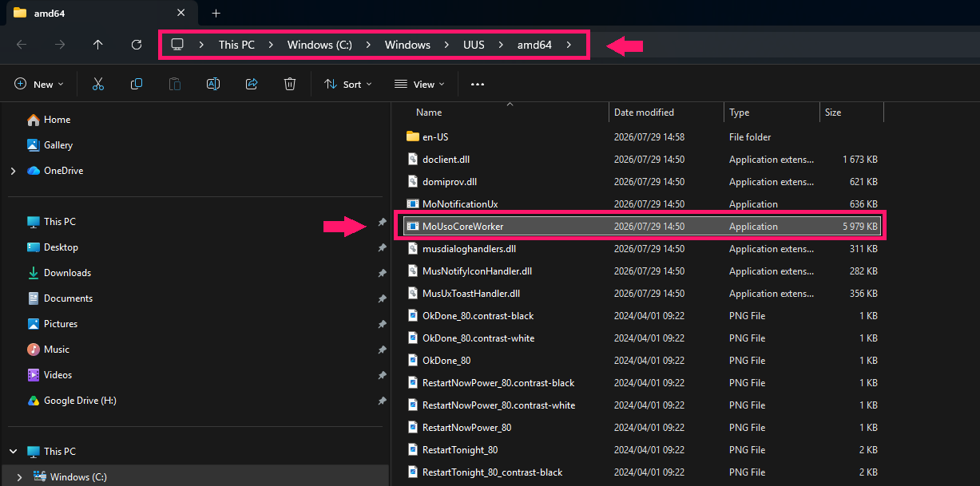Sort by the Size column header
Screen dimensions: 980x486
point(852,113)
